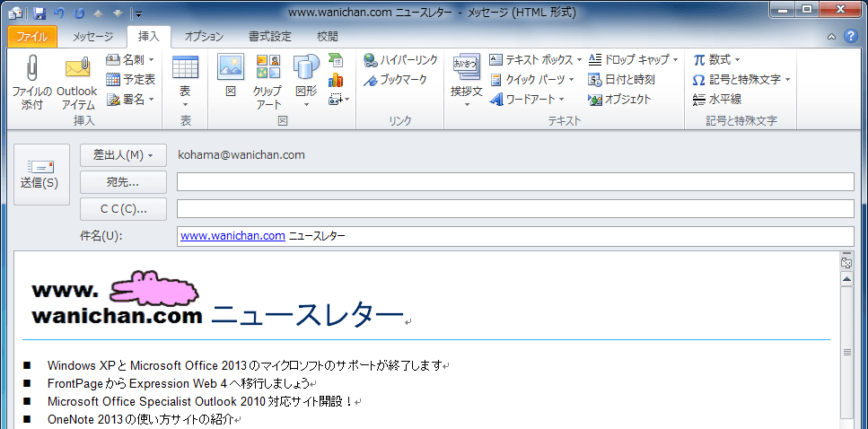Open the shapes (図形) gallery
868x429 pixels.
[x=306, y=82]
